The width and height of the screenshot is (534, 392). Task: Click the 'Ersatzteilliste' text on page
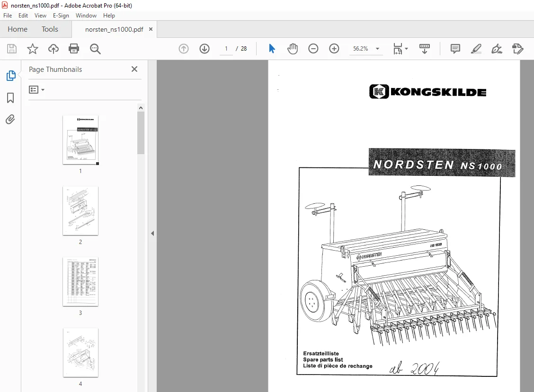point(321,354)
